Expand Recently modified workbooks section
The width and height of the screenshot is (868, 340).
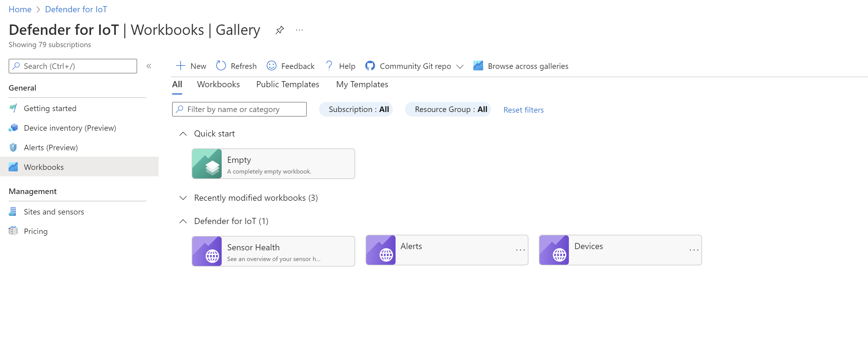183,198
